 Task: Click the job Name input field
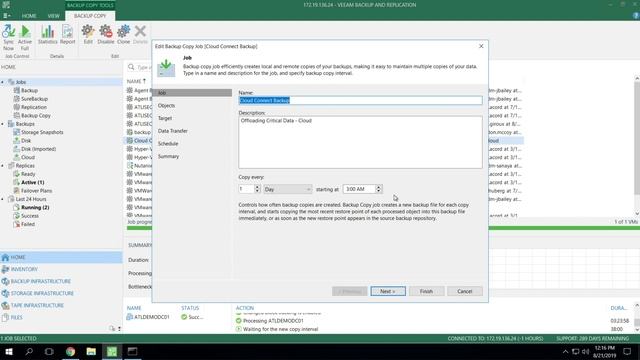coord(360,100)
